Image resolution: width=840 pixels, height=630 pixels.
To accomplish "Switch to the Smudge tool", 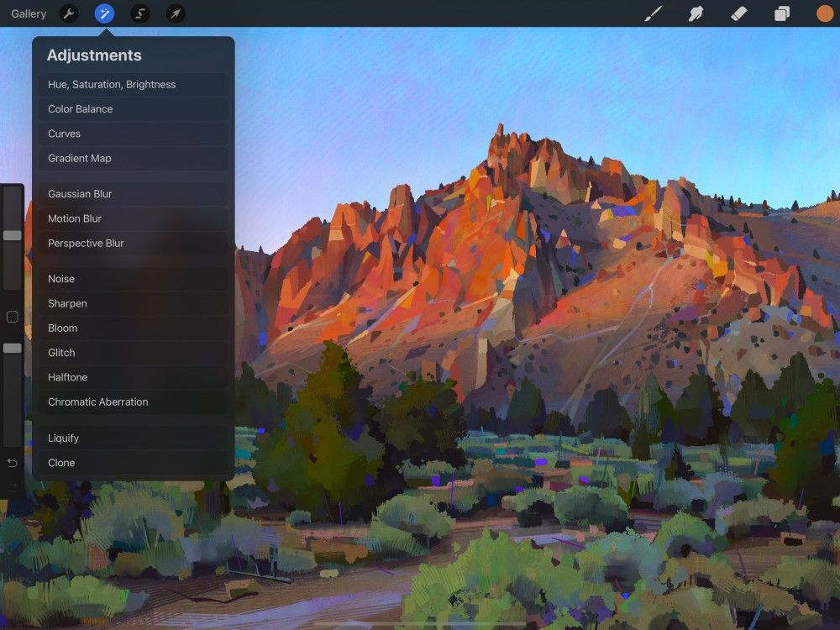I will point(696,13).
